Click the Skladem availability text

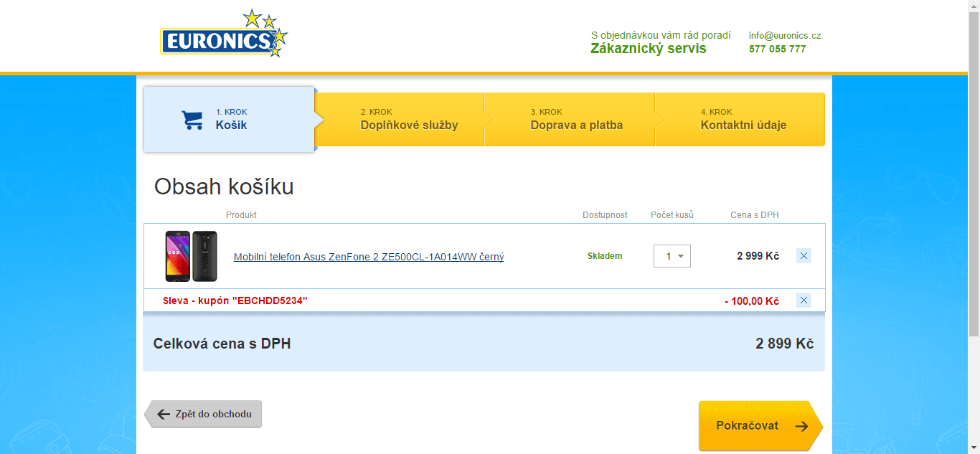click(605, 256)
